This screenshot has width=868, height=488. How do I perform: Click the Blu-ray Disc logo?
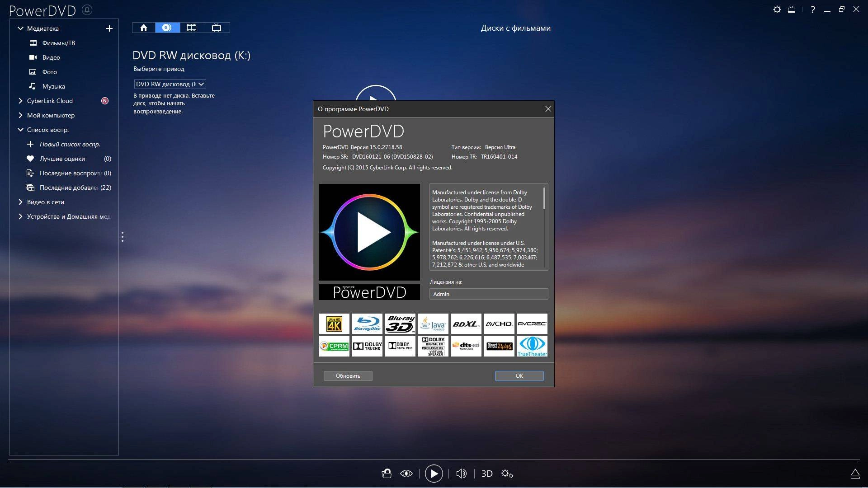(367, 324)
